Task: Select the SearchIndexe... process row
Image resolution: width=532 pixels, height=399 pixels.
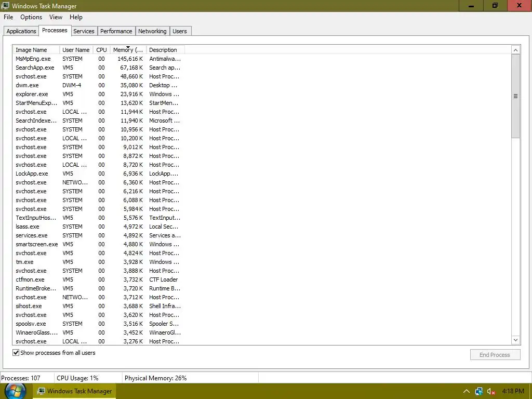Action: tap(98, 121)
